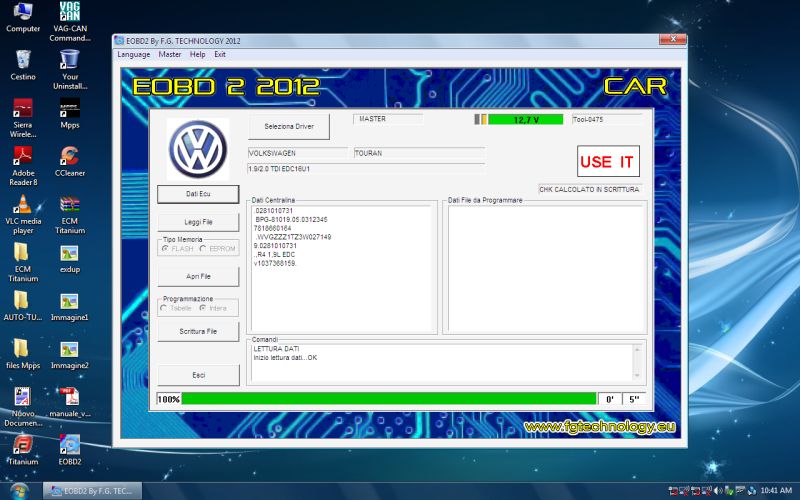Image resolution: width=800 pixels, height=500 pixels.
Task: Click the Dati Ecu button
Action: pyautogui.click(x=198, y=194)
